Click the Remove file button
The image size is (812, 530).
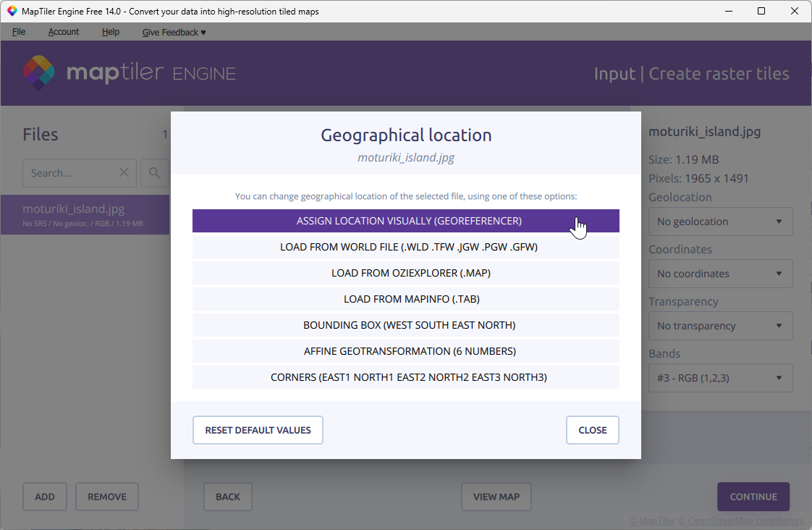coord(107,496)
